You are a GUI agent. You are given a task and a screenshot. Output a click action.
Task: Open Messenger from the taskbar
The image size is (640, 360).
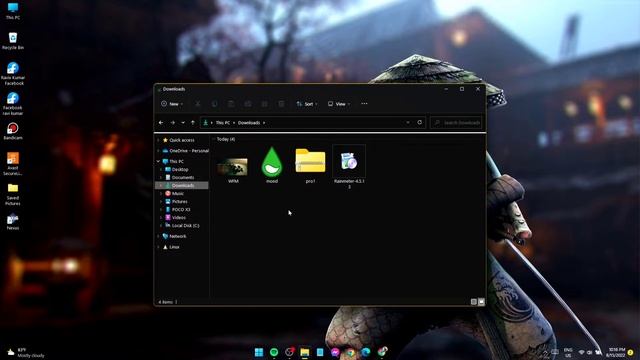[x=335, y=352]
